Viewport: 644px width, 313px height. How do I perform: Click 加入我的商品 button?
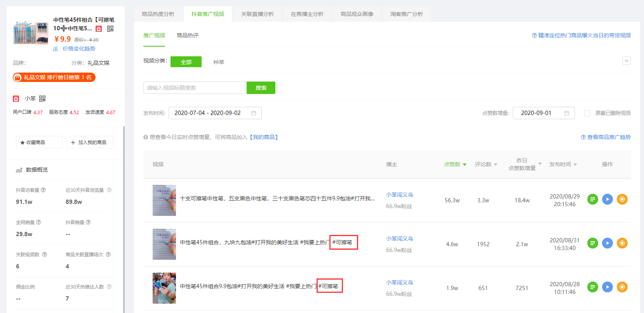pyautogui.click(x=90, y=142)
